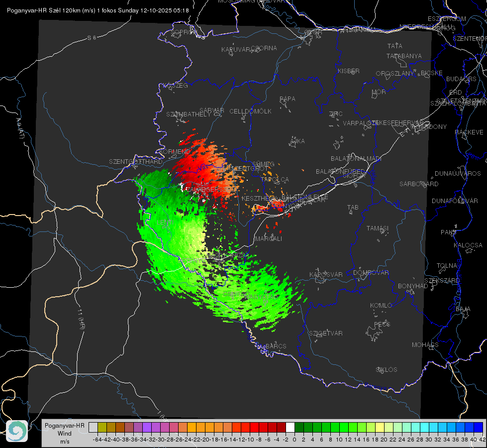This screenshot has width=487, height=448.
Task: Click the PAPA city label
Action: (x=288, y=99)
